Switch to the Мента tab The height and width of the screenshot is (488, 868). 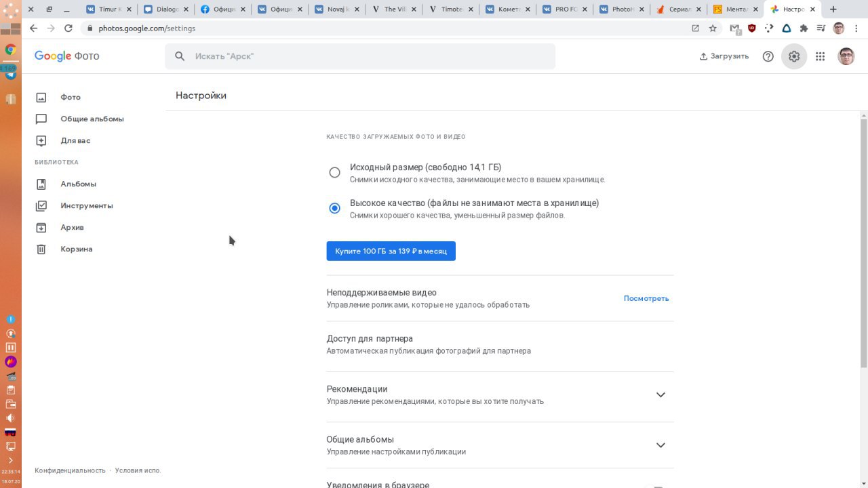click(x=736, y=9)
